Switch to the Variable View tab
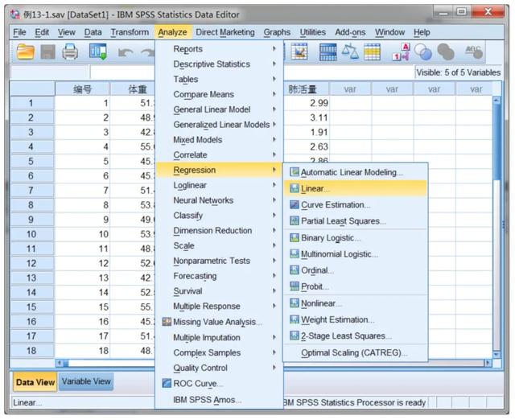The width and height of the screenshot is (515, 420). tap(86, 381)
